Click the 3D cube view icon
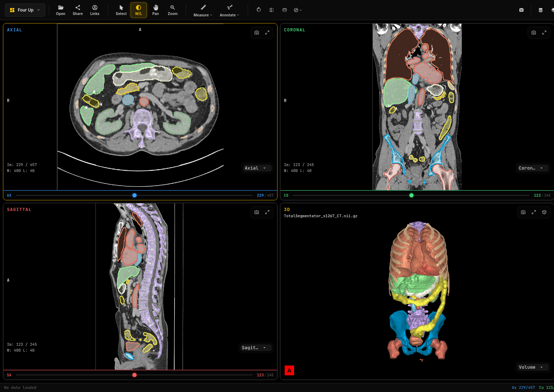This screenshot has height=392, width=554. click(x=544, y=212)
